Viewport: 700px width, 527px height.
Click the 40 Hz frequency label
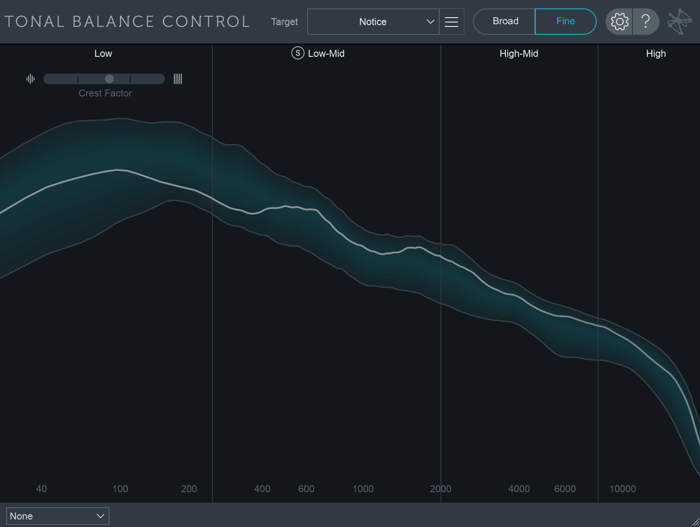pos(42,489)
